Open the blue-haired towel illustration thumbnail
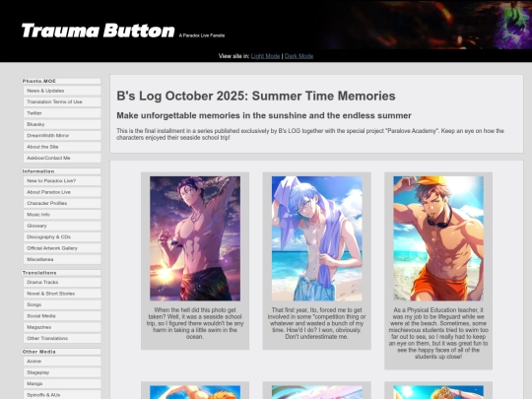The width and height of the screenshot is (532, 399). tap(317, 238)
